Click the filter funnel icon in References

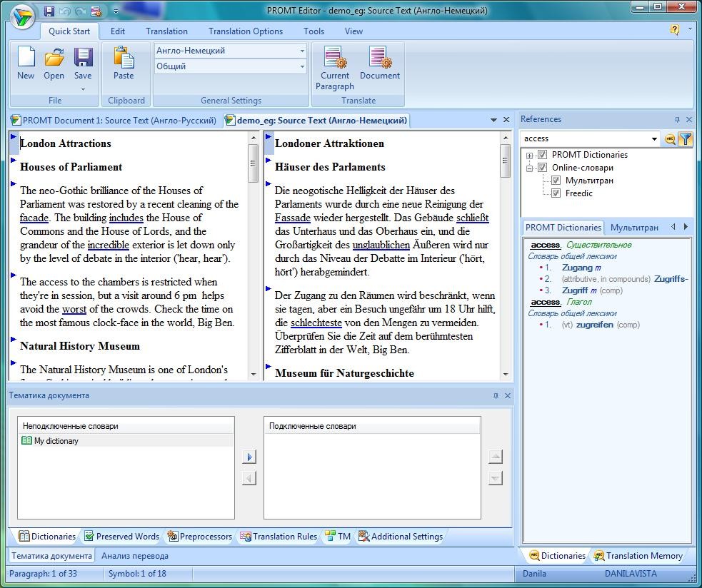pos(686,139)
